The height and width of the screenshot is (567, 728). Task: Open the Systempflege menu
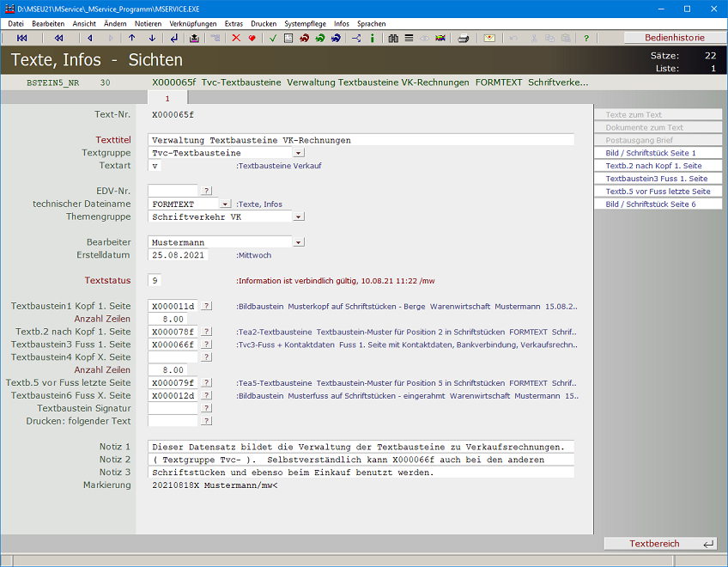click(x=306, y=24)
